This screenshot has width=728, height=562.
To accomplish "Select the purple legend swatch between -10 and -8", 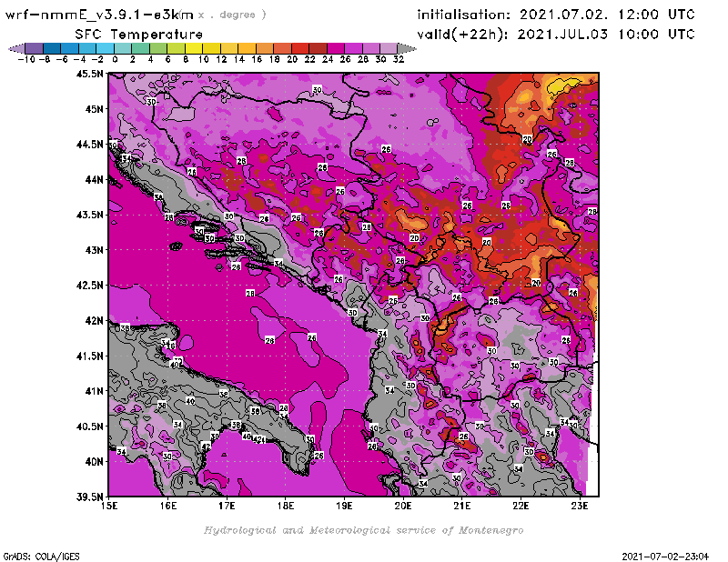I will (x=34, y=48).
